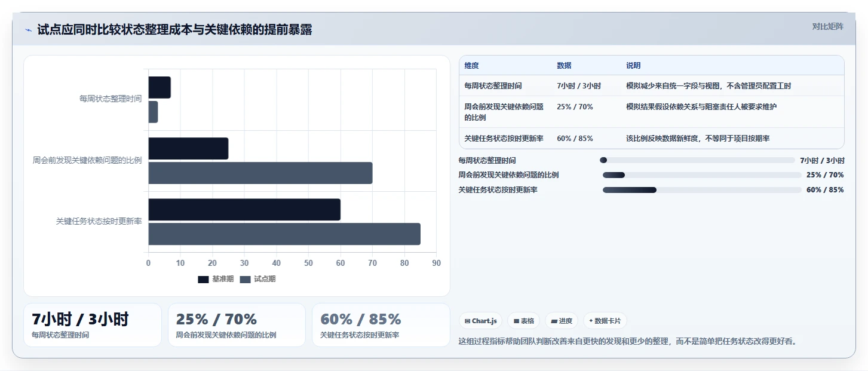Open the 25% / 70% data card

click(237, 325)
